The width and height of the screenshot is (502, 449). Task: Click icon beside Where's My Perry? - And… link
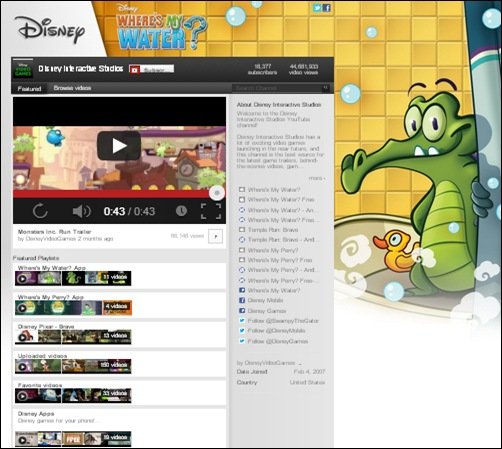[242, 270]
